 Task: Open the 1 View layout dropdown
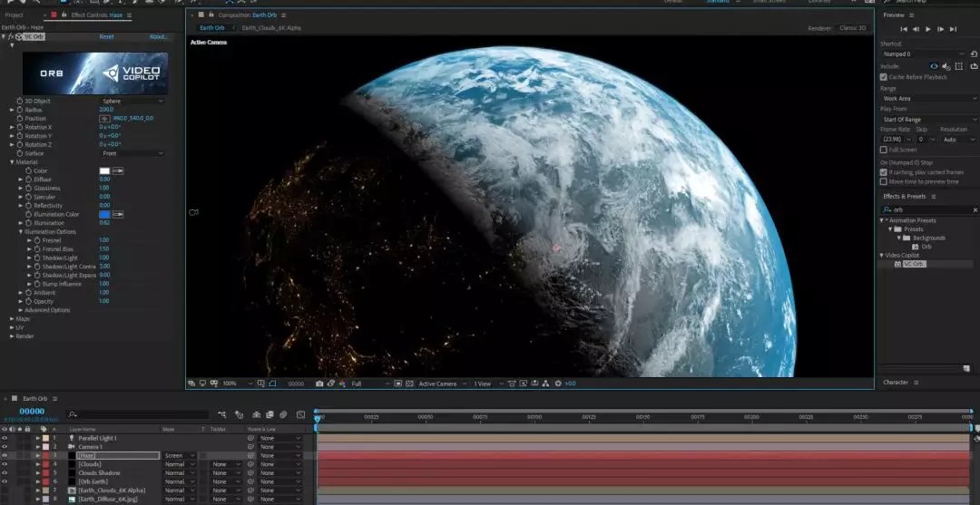click(489, 384)
